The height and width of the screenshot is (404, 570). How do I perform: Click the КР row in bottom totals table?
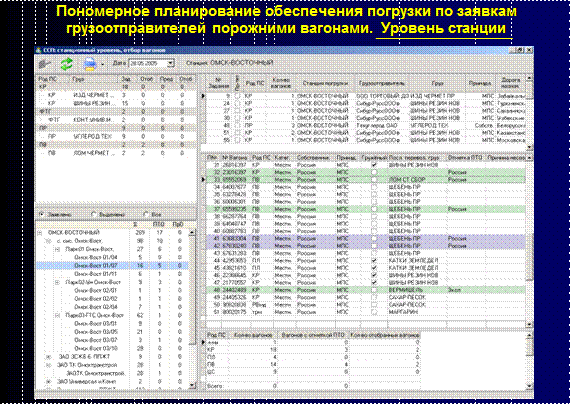(x=313, y=350)
